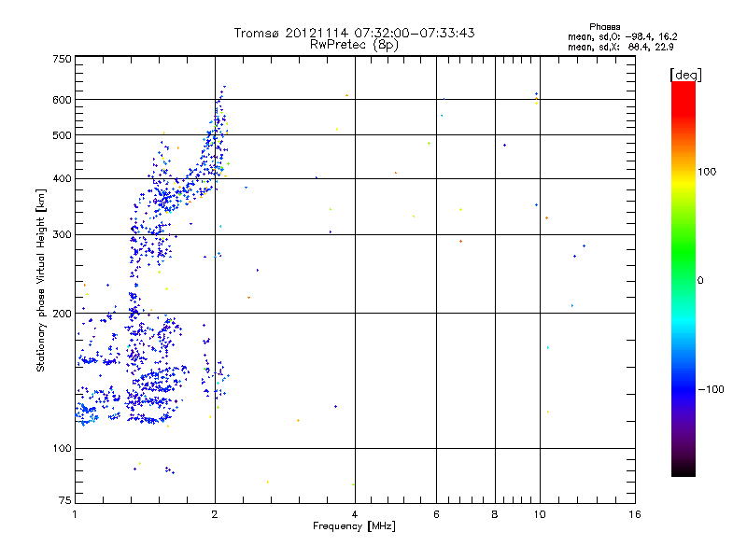Click the y-axis tick label '400'
This screenshot has width=747, height=560.
pos(62,178)
